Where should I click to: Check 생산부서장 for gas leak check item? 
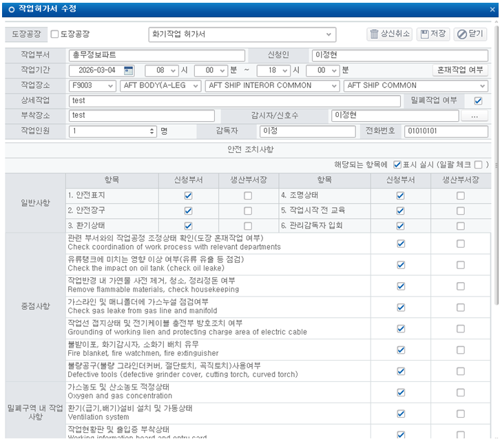(461, 308)
